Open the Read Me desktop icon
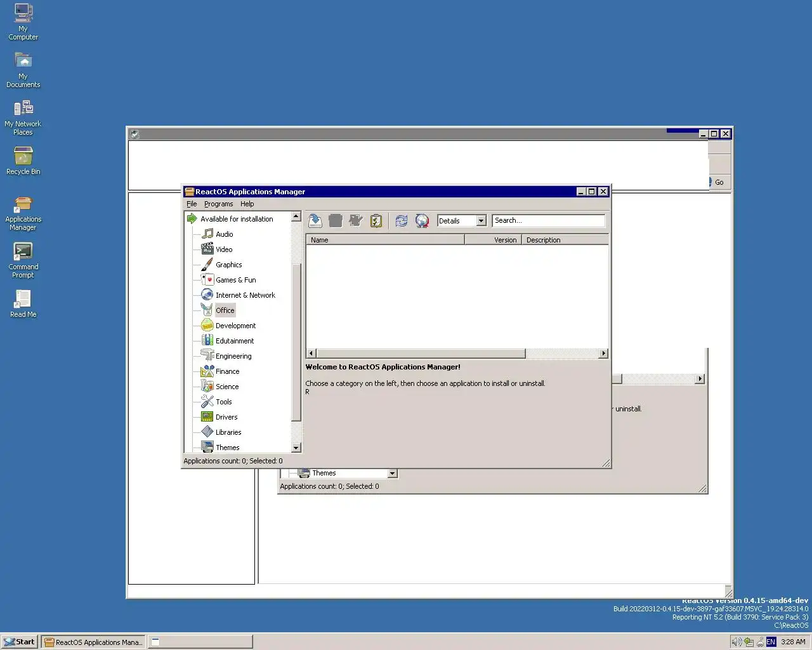 click(x=23, y=304)
